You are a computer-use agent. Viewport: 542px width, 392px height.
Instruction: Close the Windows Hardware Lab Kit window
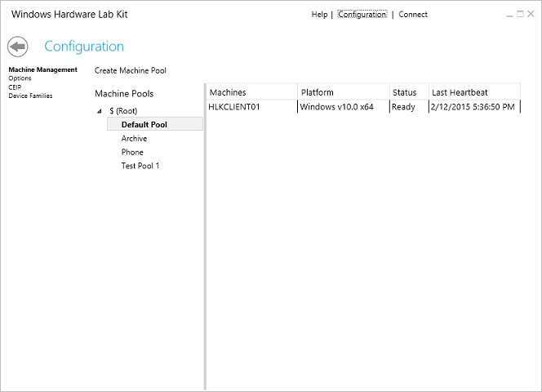point(531,14)
